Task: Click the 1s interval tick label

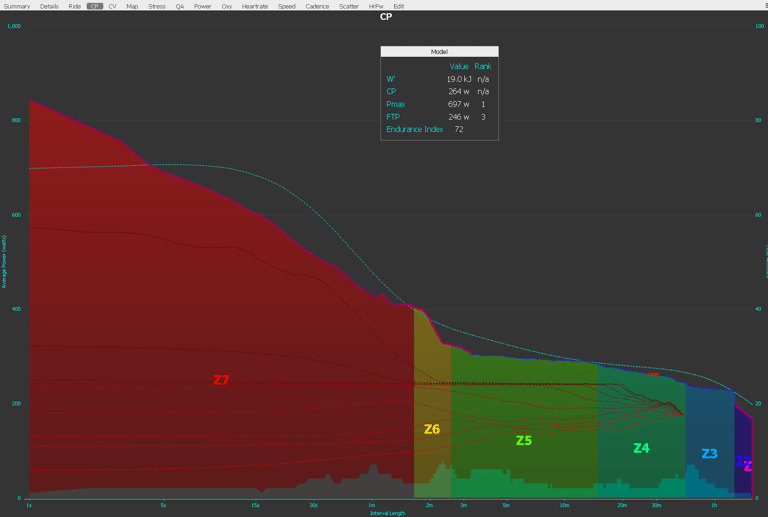Action: coord(29,505)
